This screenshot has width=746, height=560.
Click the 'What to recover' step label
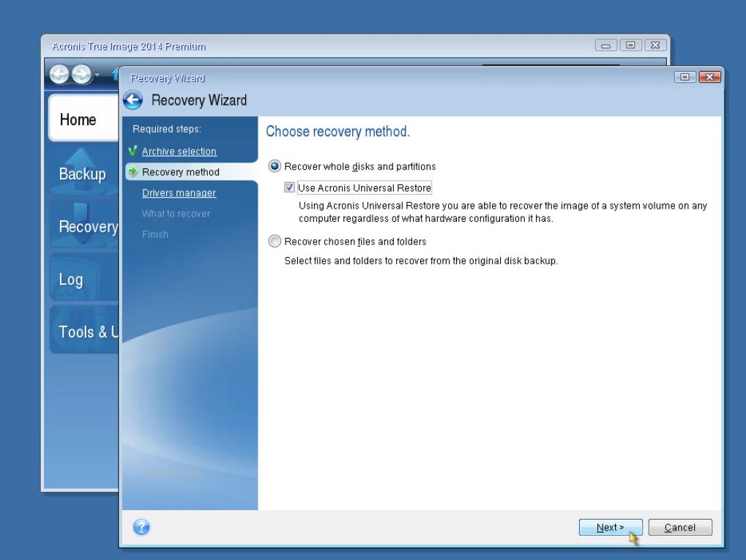[x=176, y=214]
